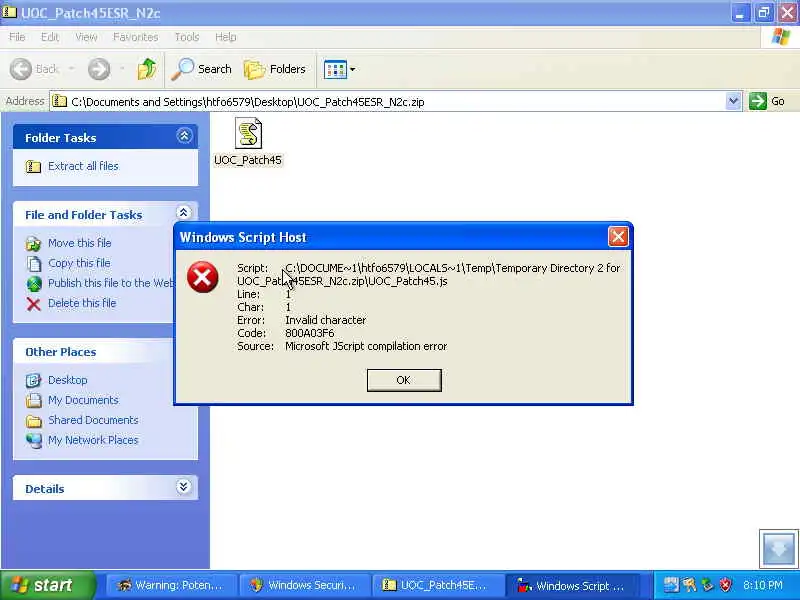Click the Go button
Viewport: 800px width, 600px height.
coord(767,101)
